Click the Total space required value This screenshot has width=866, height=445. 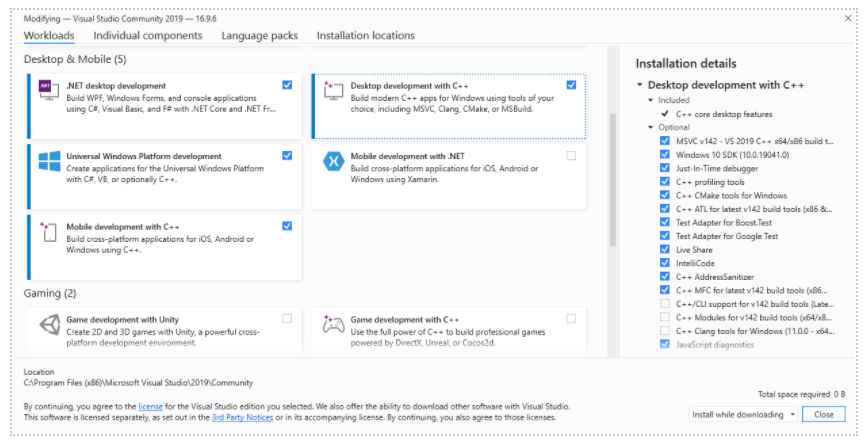(839, 395)
